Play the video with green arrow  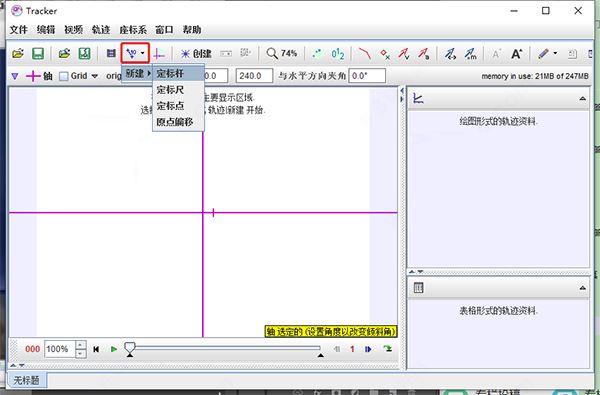click(114, 349)
